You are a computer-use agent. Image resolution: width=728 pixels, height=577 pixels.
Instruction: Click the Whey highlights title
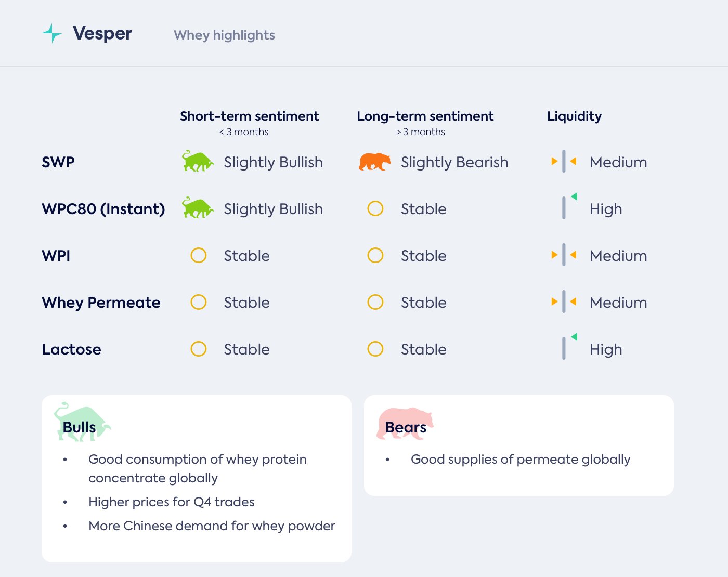click(x=224, y=35)
